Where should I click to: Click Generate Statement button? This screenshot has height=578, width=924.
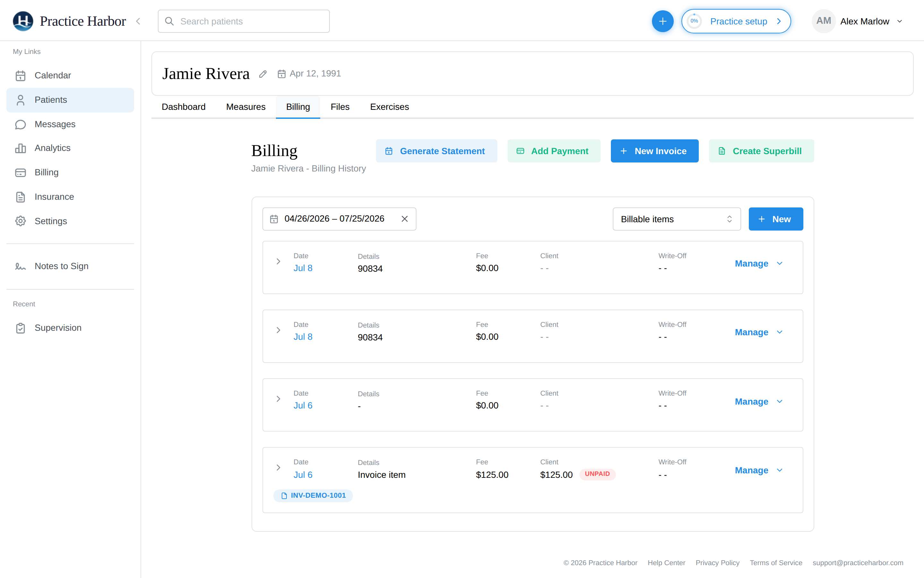[436, 151]
